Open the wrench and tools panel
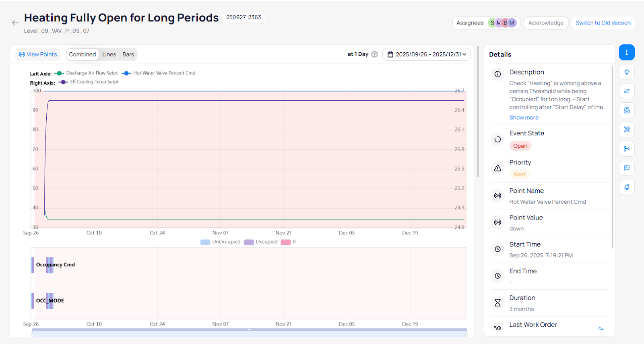 [x=627, y=129]
